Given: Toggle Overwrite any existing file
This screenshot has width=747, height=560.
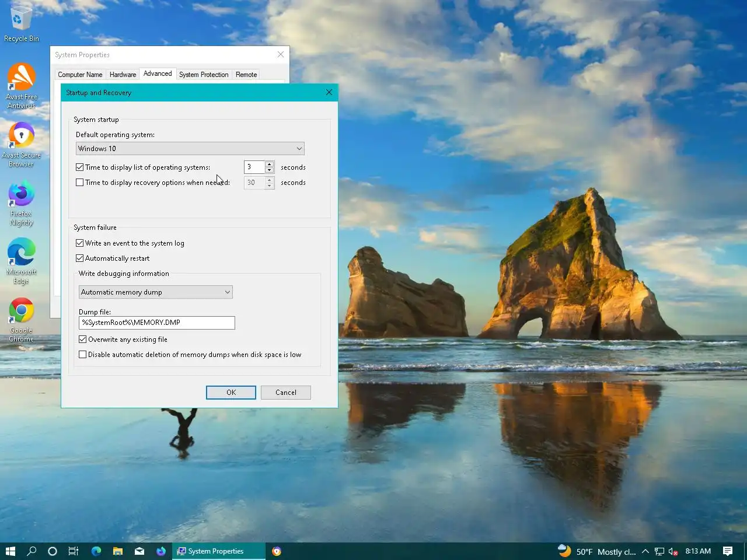Looking at the screenshot, I should [x=83, y=339].
